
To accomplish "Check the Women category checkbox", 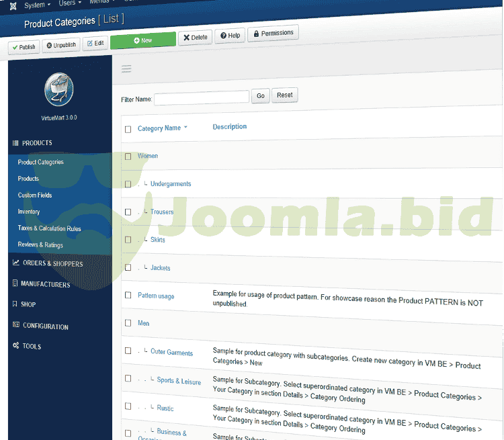I will point(128,157).
